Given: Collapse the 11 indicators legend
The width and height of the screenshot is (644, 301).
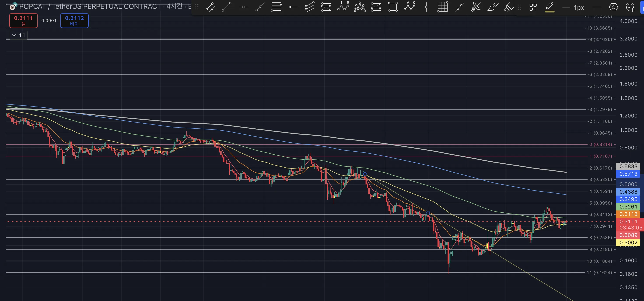Looking at the screenshot, I should click(x=19, y=35).
